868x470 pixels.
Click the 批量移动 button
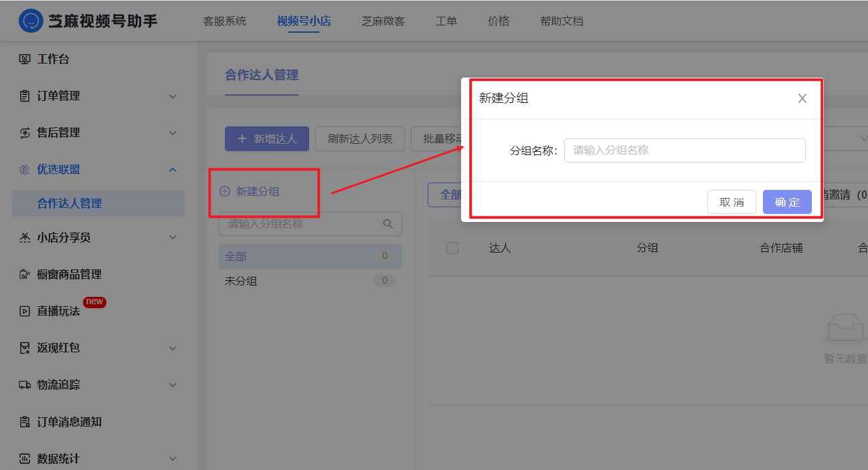(437, 139)
